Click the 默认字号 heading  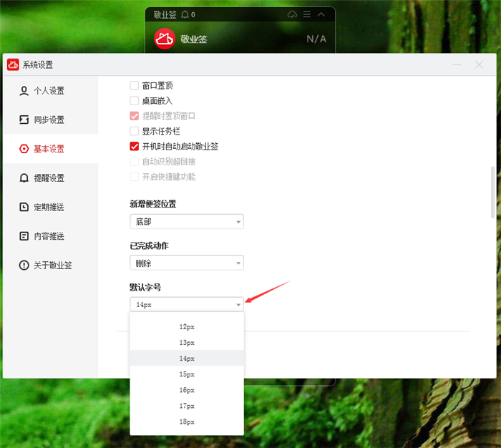pos(145,287)
